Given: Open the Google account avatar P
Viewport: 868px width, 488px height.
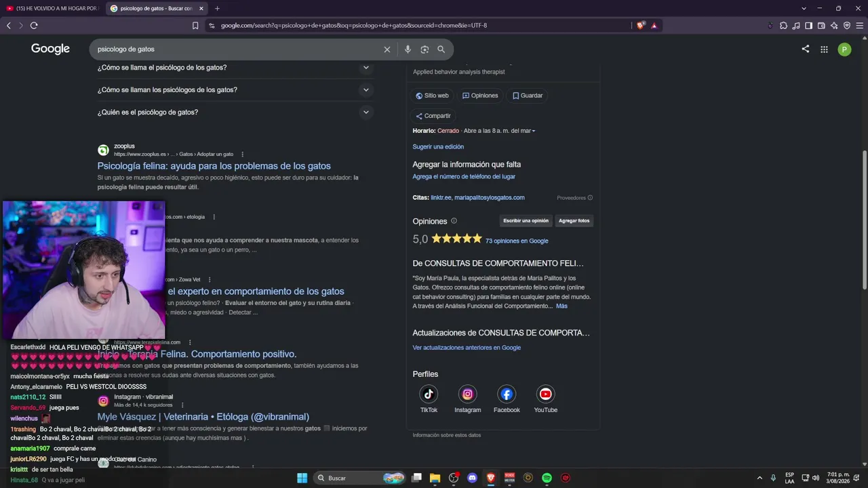Looking at the screenshot, I should [x=844, y=49].
